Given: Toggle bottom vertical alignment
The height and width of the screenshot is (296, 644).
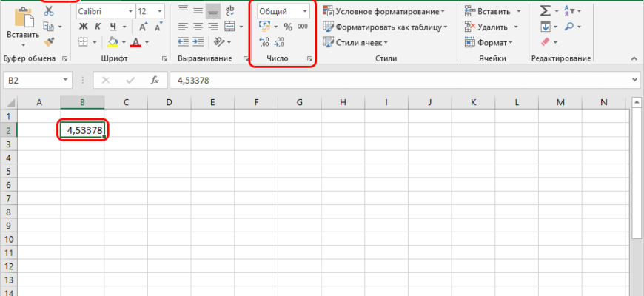Looking at the screenshot, I should click(212, 12).
